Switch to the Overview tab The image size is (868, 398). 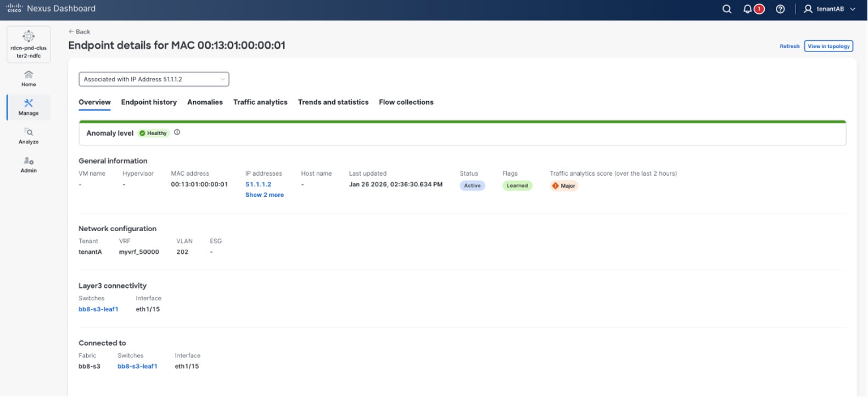(94, 102)
